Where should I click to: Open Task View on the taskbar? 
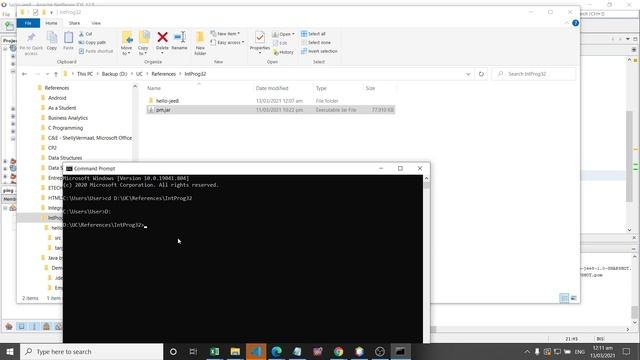(193, 352)
